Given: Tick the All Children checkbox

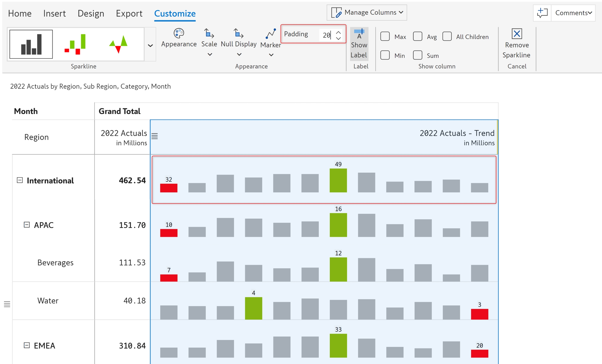Looking at the screenshot, I should click(x=447, y=36).
